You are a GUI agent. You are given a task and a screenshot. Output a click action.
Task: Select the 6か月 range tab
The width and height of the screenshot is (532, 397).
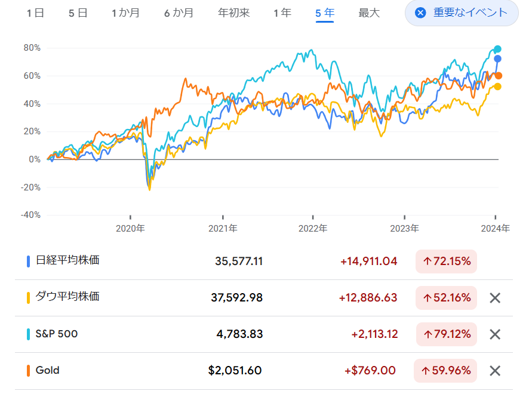click(179, 13)
